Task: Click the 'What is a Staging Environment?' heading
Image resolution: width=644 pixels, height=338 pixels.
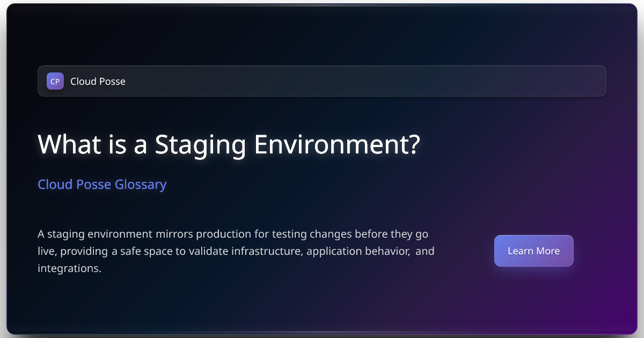Action: pos(229,144)
